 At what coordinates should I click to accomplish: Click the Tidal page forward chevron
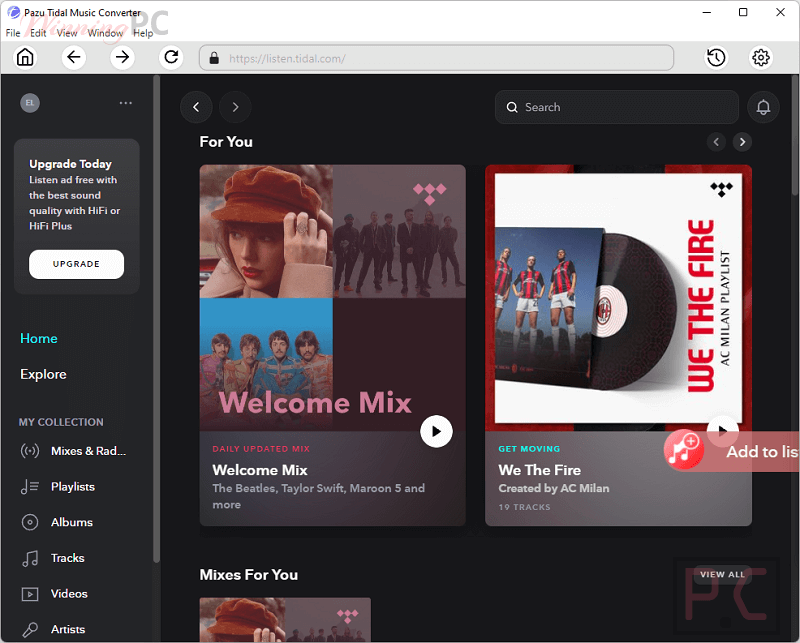pyautogui.click(x=235, y=107)
